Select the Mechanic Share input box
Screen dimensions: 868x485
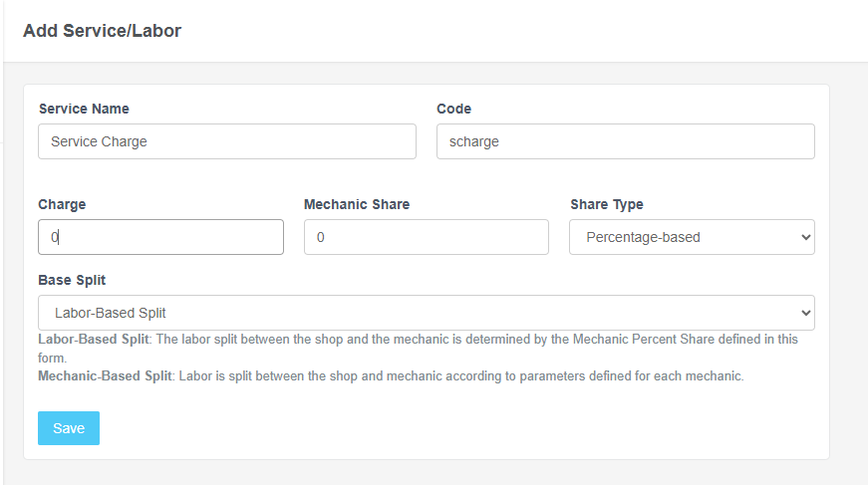tap(426, 237)
